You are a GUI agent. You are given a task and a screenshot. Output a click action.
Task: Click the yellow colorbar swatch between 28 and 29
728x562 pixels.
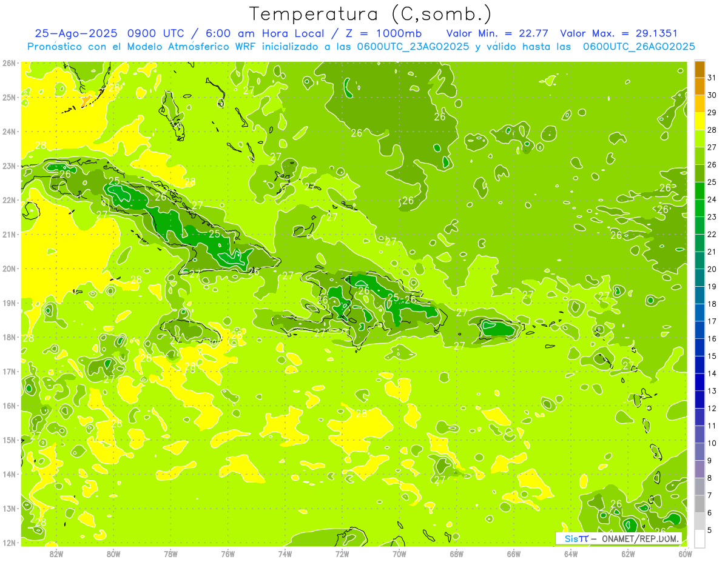[699, 121]
